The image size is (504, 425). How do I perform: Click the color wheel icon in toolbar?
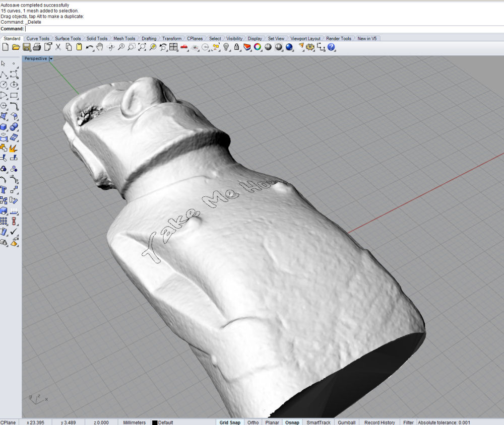click(x=258, y=47)
